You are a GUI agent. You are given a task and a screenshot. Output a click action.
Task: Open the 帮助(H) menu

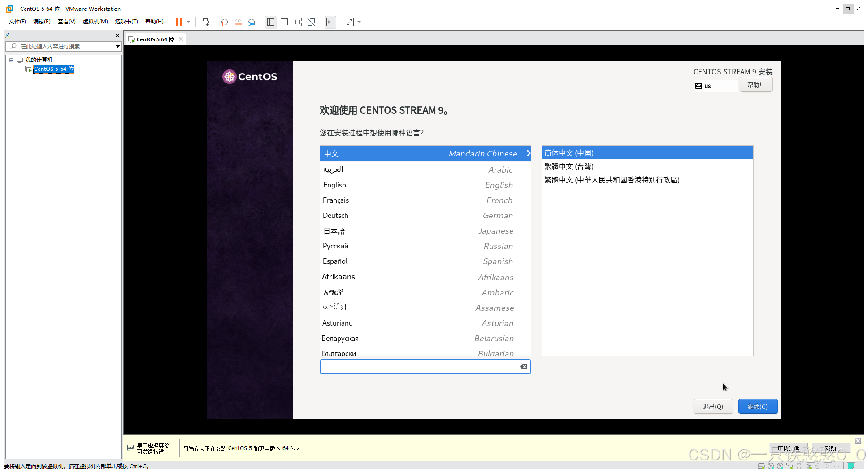(154, 22)
